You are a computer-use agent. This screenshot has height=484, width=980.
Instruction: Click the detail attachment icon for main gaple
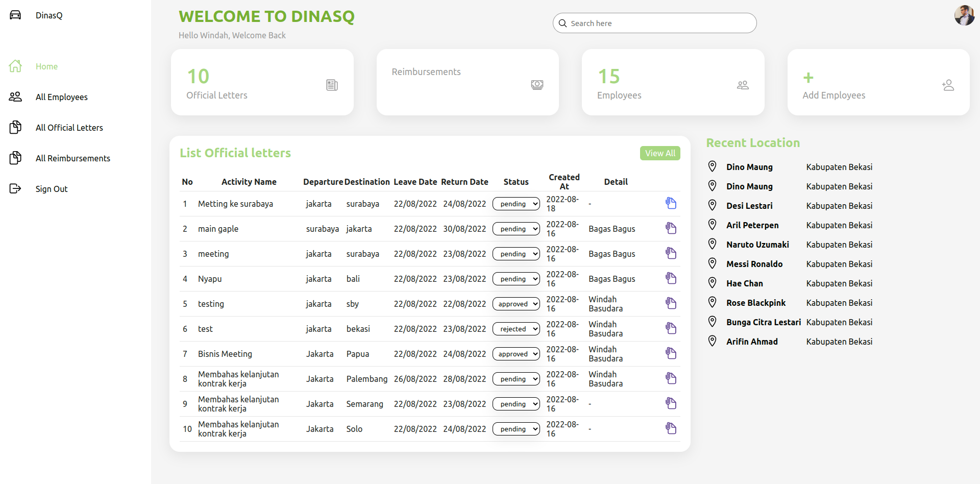click(x=671, y=228)
